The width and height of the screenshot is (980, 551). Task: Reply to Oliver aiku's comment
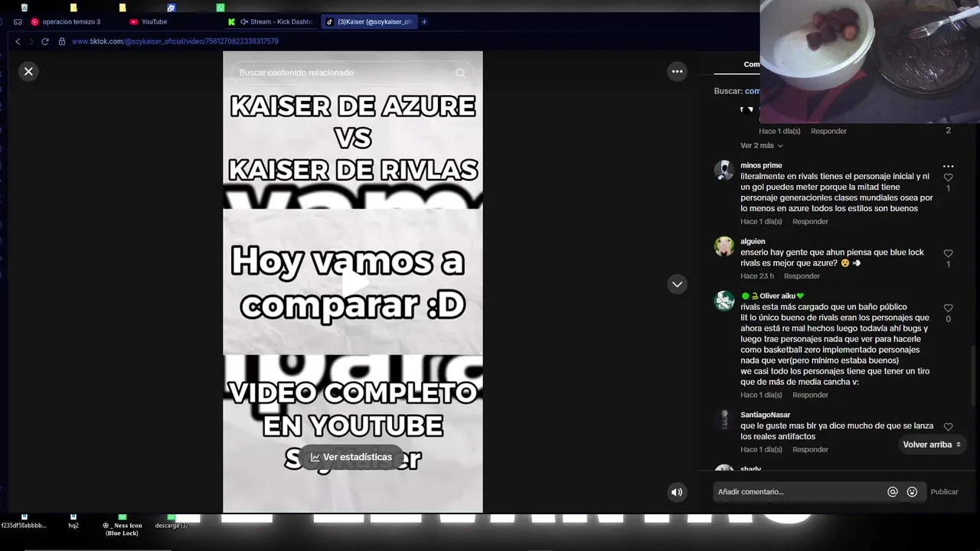tap(810, 396)
